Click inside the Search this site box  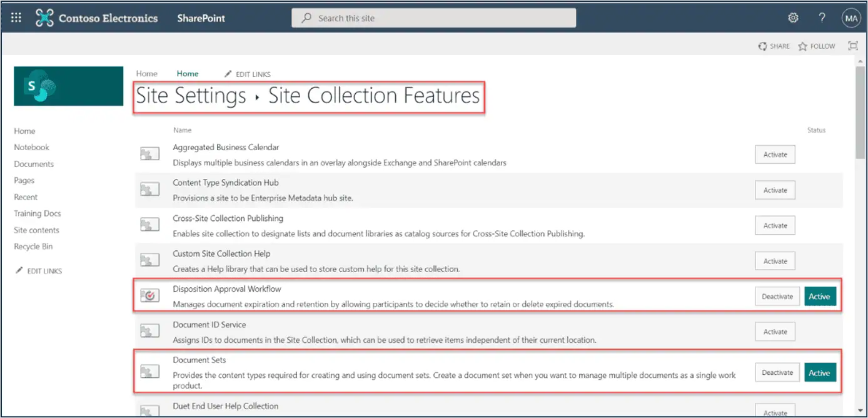click(438, 18)
